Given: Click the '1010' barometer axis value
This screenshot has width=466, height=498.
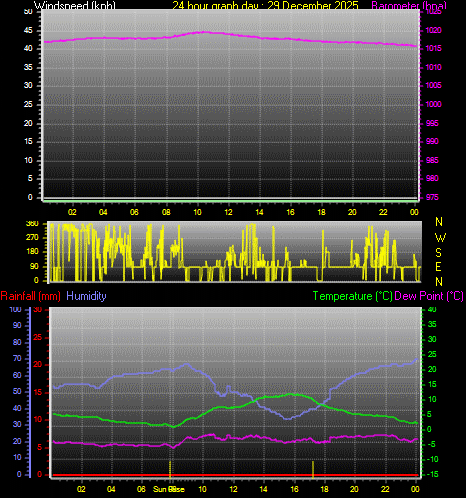Looking at the screenshot, I should click(434, 67).
